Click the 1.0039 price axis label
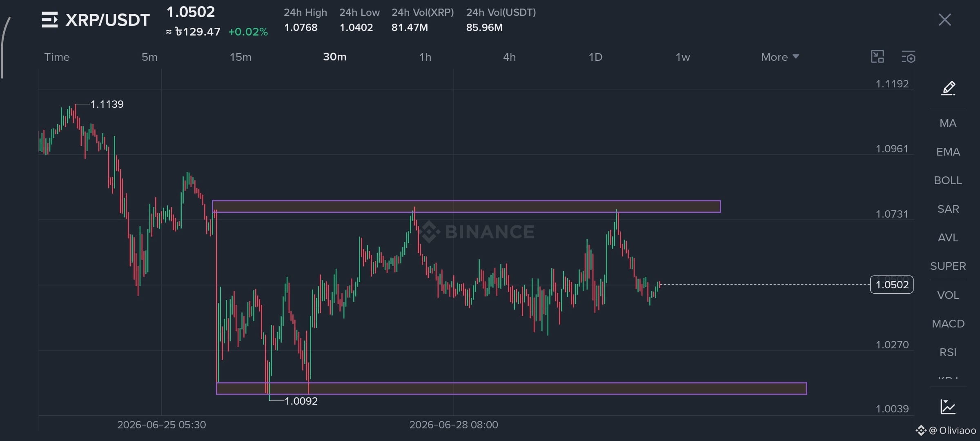 pyautogui.click(x=892, y=409)
